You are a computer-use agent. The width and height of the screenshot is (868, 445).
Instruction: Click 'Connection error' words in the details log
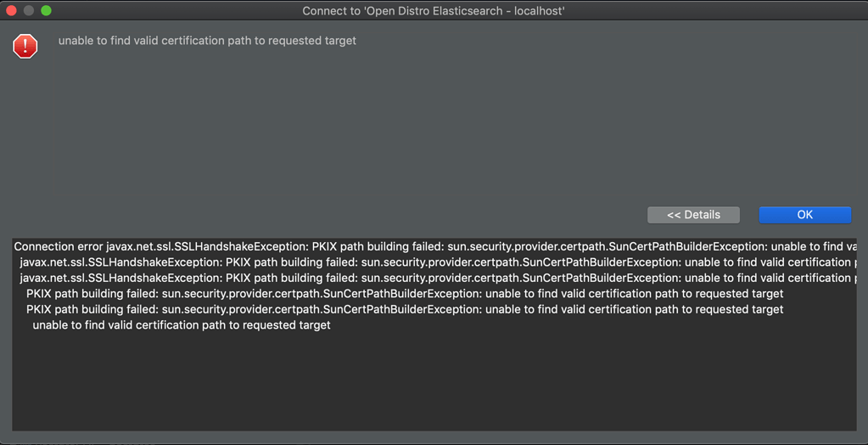coord(58,246)
